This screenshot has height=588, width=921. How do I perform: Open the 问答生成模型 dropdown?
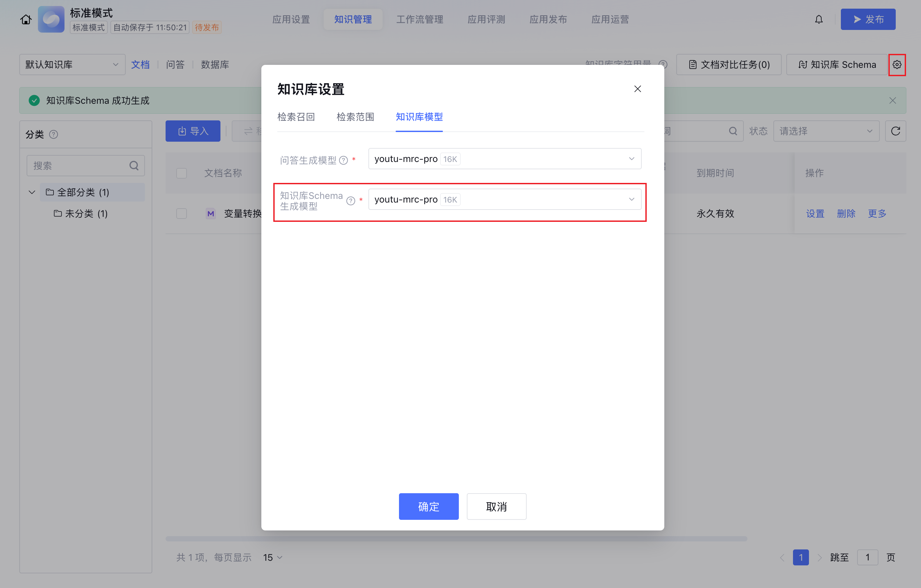(x=504, y=159)
